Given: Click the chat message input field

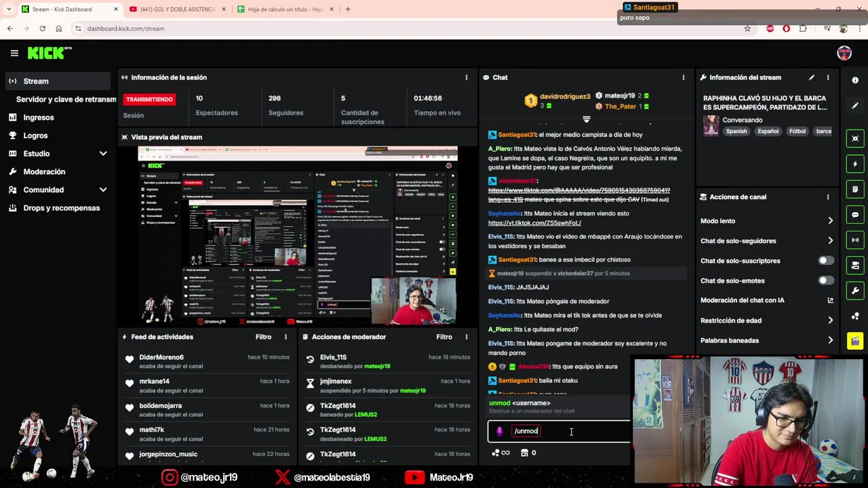Looking at the screenshot, I should tap(559, 431).
